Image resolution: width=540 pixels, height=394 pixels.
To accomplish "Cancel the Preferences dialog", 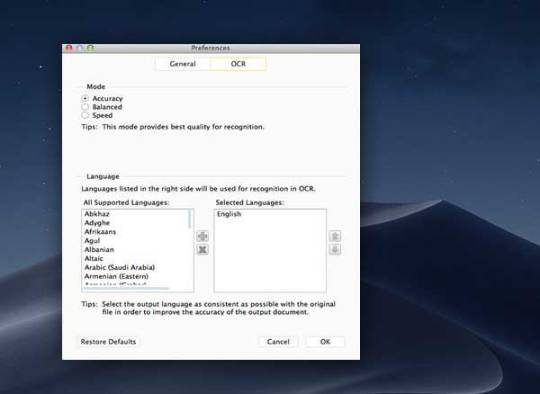I will pyautogui.click(x=278, y=342).
